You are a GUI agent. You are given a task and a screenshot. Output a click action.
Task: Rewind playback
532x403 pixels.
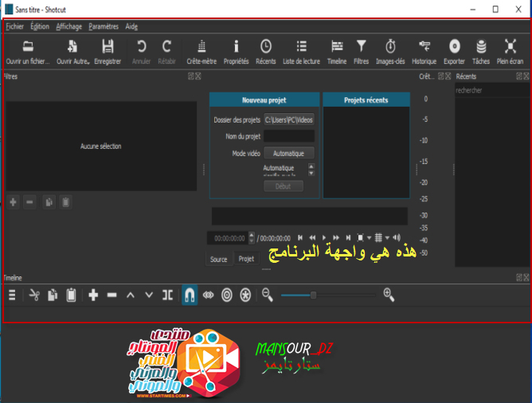312,238
